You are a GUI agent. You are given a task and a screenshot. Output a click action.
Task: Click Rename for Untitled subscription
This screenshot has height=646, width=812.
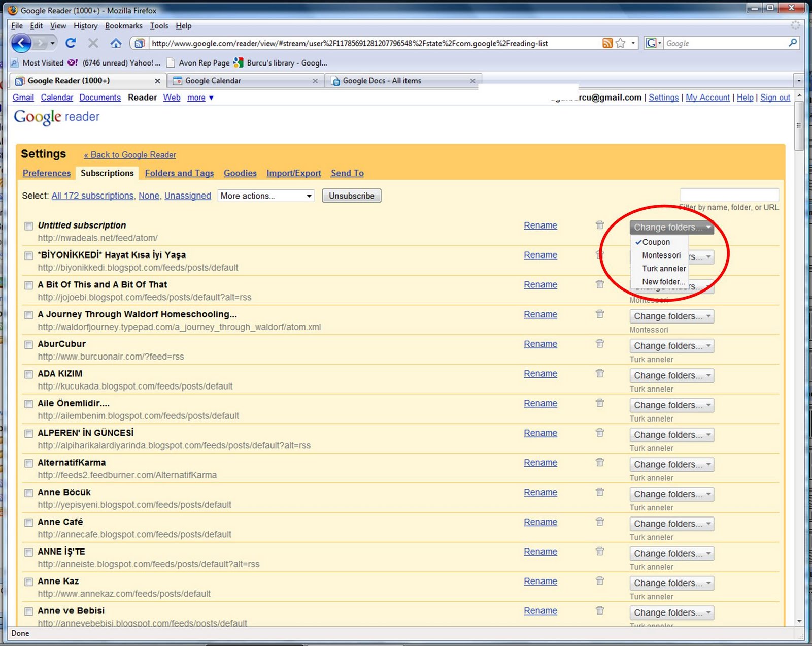540,225
